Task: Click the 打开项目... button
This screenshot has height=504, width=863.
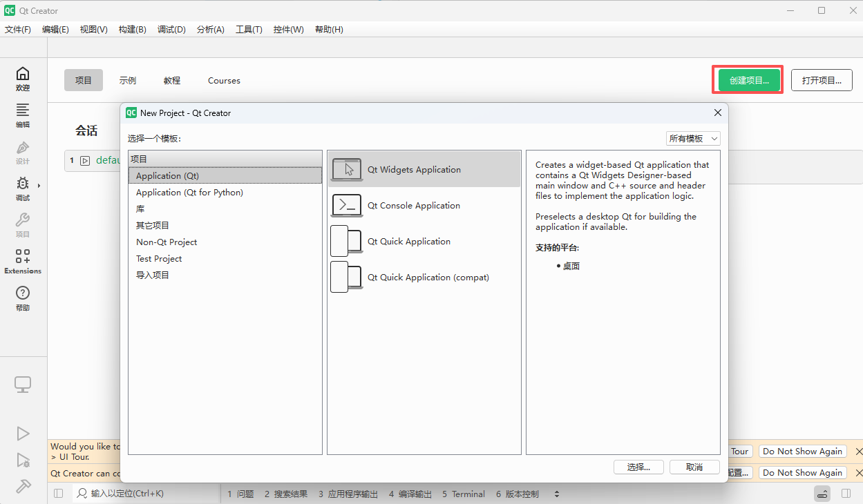Action: (x=822, y=80)
